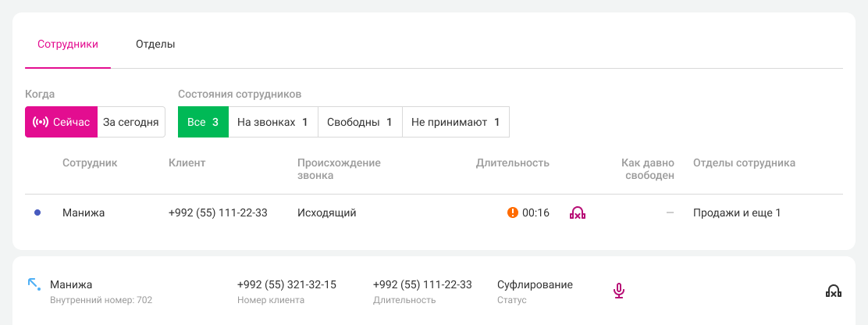Click the pink headset icon in Манижа row

click(x=578, y=212)
